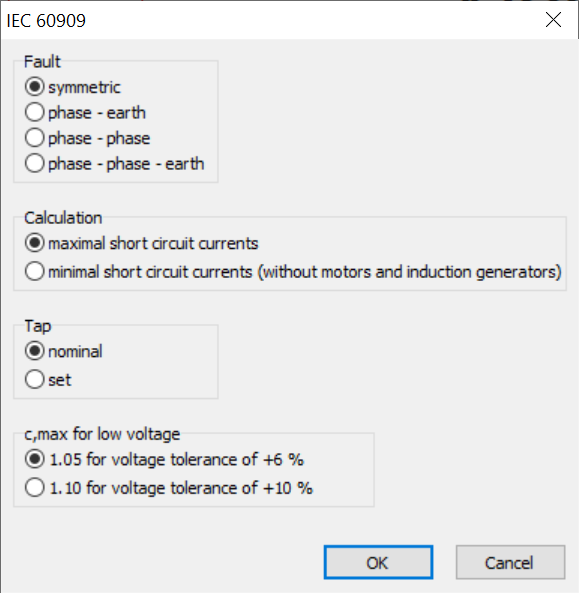This screenshot has width=579, height=593.
Task: Click the 'c,max for low voltage' group label
Action: pos(102,434)
